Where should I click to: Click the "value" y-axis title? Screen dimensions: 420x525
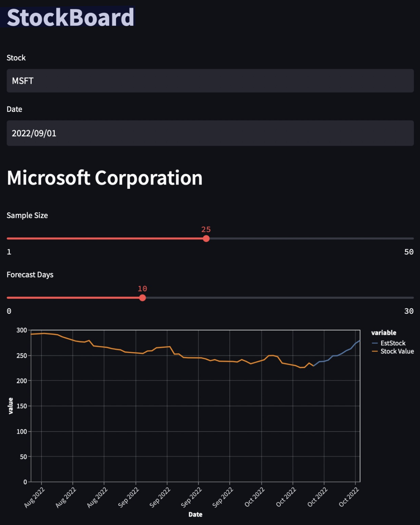(x=10, y=406)
